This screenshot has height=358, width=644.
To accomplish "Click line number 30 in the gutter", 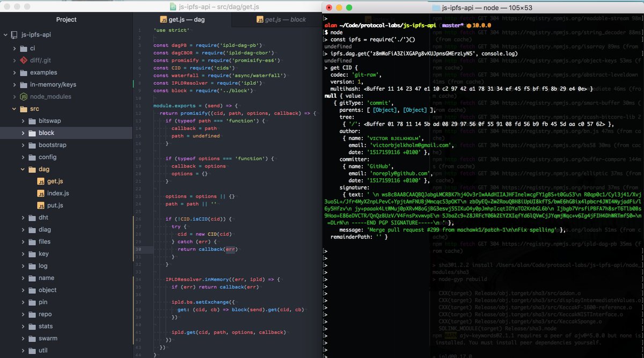I will [x=138, y=249].
